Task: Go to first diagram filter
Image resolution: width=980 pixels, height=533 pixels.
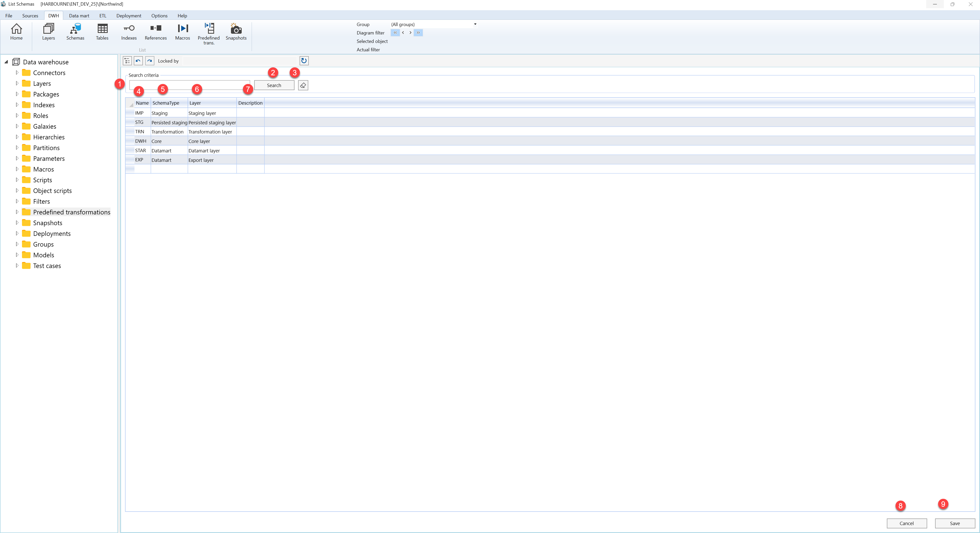Action: (395, 33)
